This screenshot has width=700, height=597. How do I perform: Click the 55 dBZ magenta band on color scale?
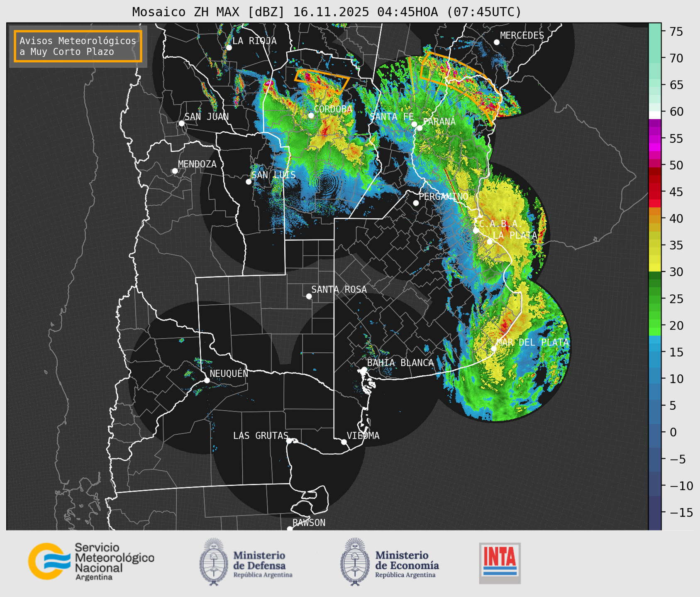click(x=655, y=139)
